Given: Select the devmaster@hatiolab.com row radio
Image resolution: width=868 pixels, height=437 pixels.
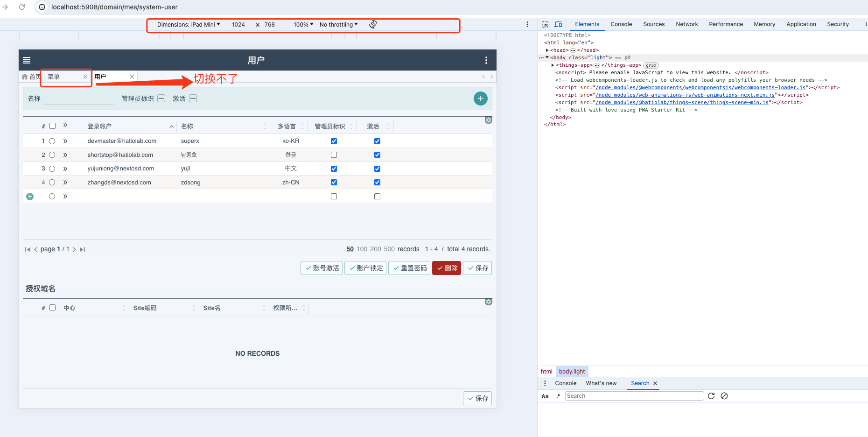Looking at the screenshot, I should point(52,141).
